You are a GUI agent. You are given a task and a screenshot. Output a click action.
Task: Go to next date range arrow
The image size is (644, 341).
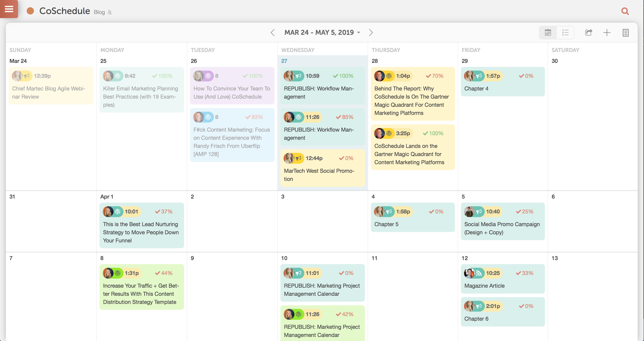(x=371, y=33)
